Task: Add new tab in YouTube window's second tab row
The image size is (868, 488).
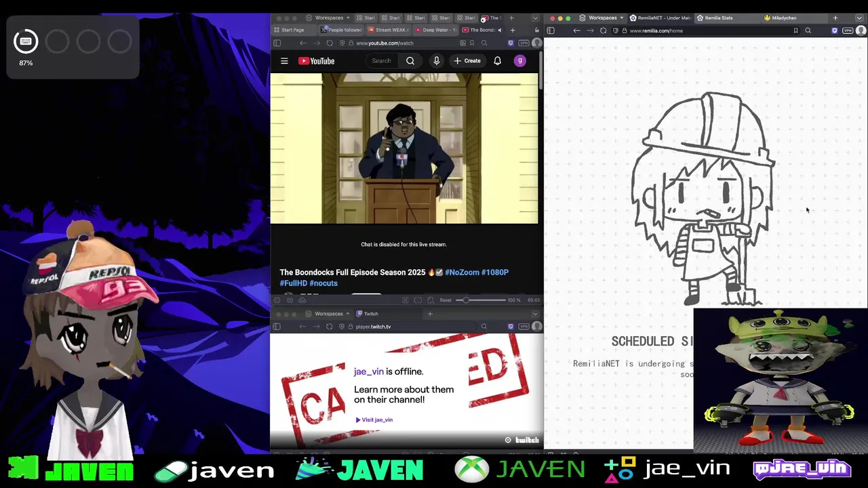Action: (513, 30)
